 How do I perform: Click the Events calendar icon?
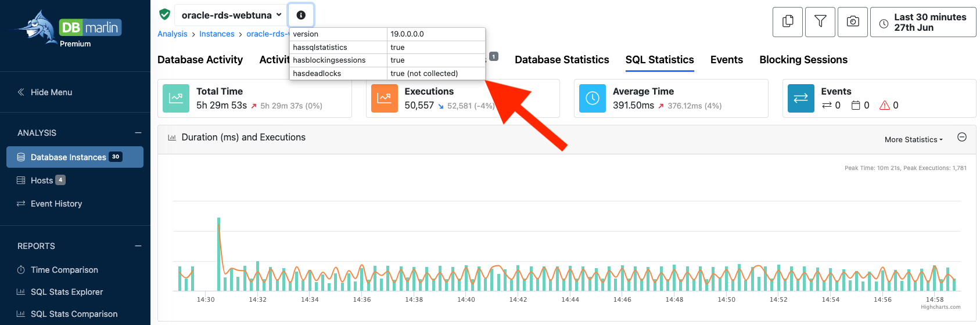pos(856,105)
